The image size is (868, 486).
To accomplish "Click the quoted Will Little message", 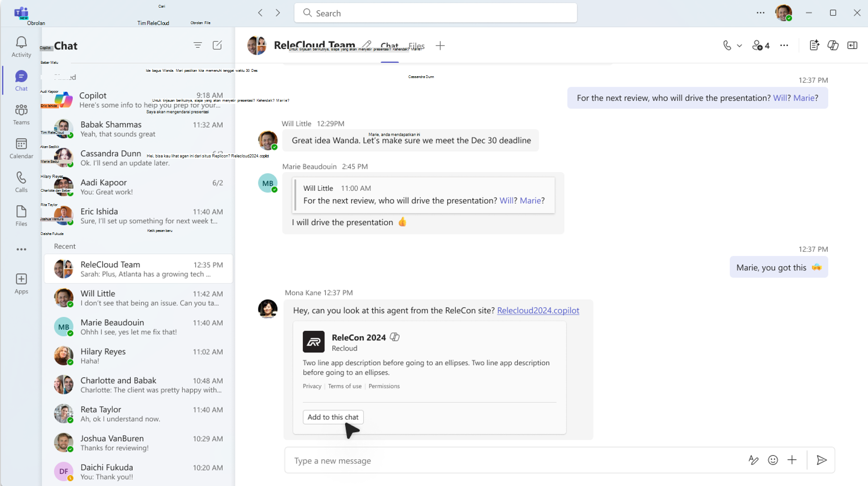I will point(424,195).
